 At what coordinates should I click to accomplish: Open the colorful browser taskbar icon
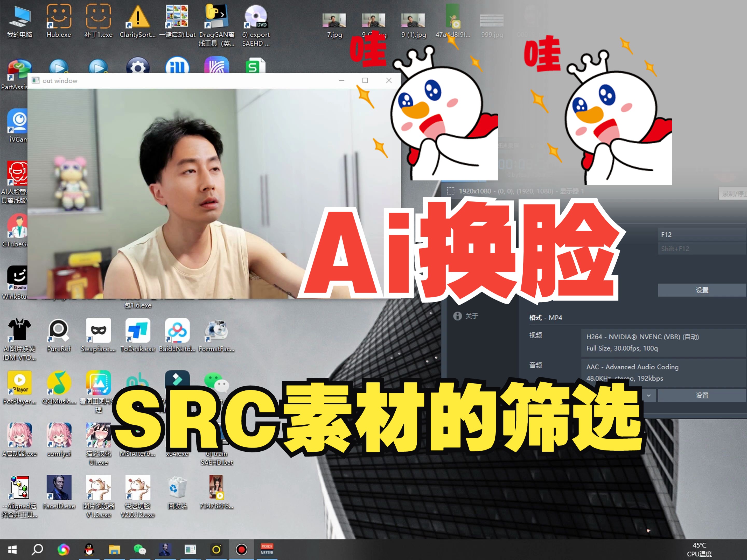[64, 550]
